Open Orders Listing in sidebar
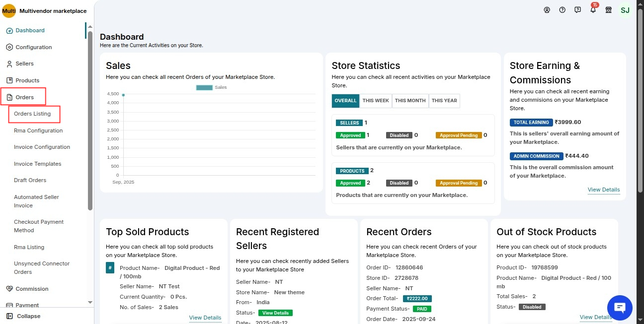Screen dimensions: 644x324 pos(32,114)
